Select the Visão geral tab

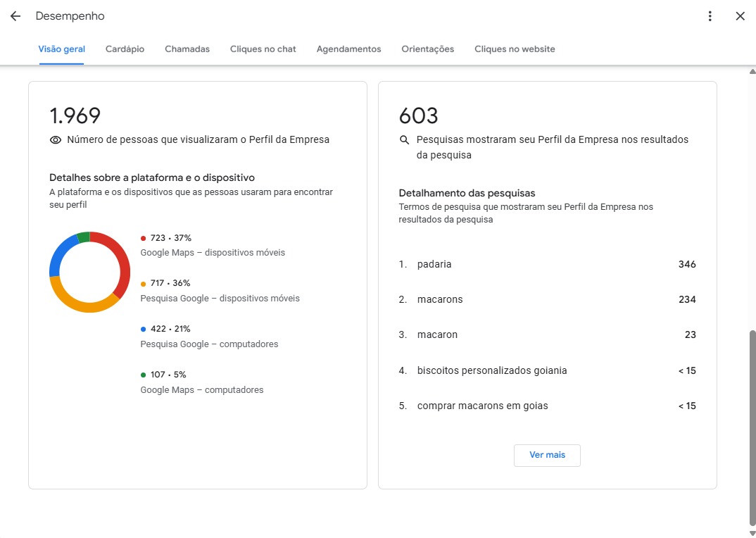62,49
